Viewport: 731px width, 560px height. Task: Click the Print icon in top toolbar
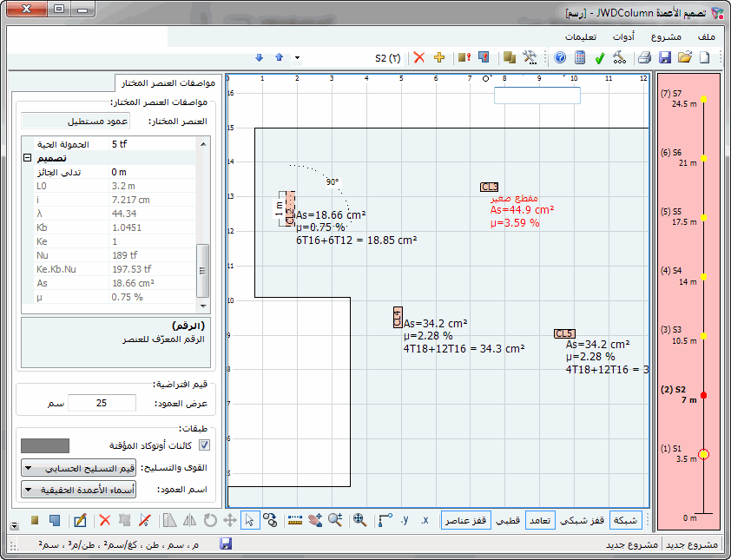(644, 58)
